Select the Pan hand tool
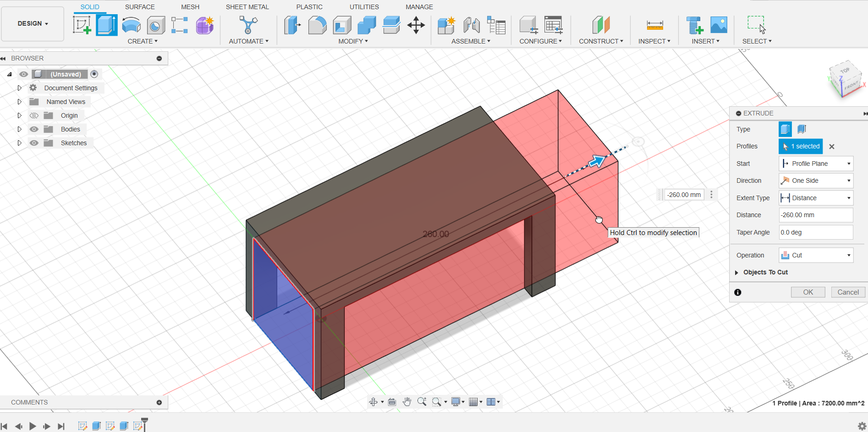Viewport: 868px width, 432px height. pos(407,402)
